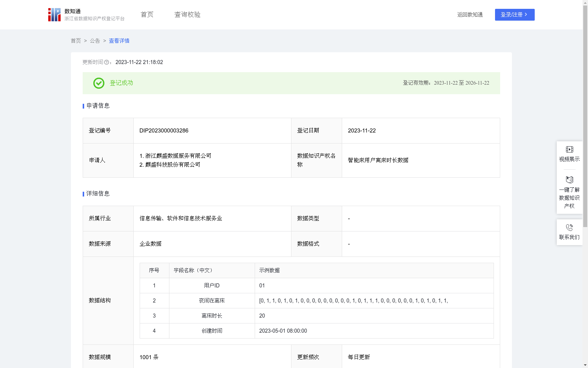
Task: Click the 申请人 label cell
Action: [108, 160]
